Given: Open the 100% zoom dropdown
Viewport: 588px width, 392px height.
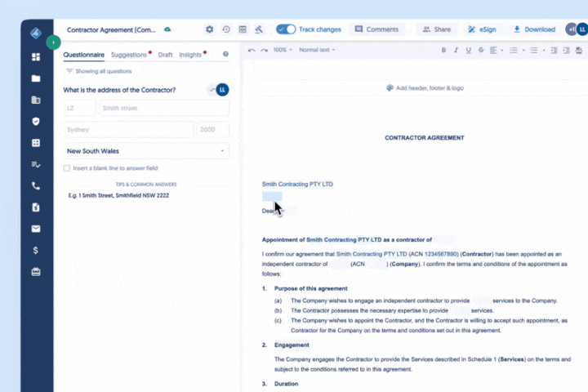Looking at the screenshot, I should [x=283, y=50].
